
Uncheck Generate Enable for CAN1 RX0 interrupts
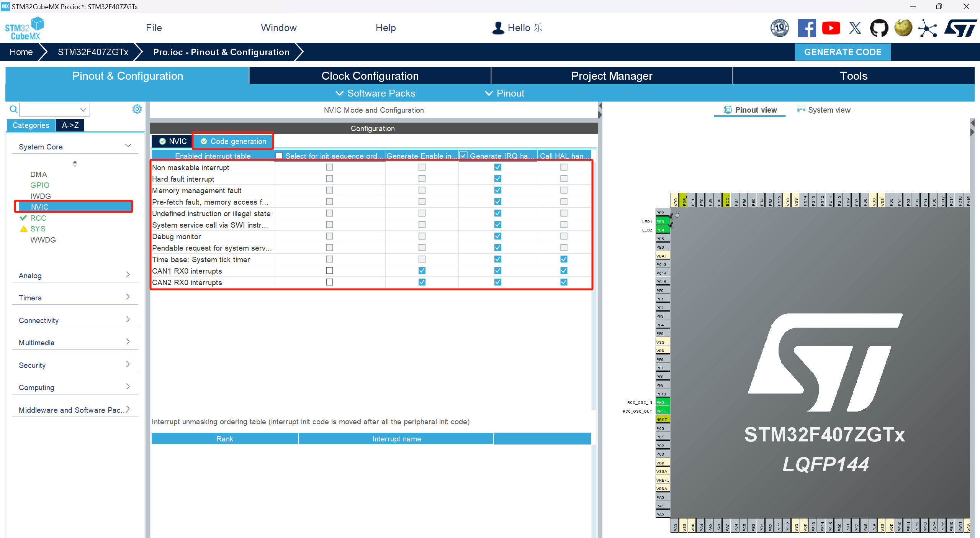422,271
